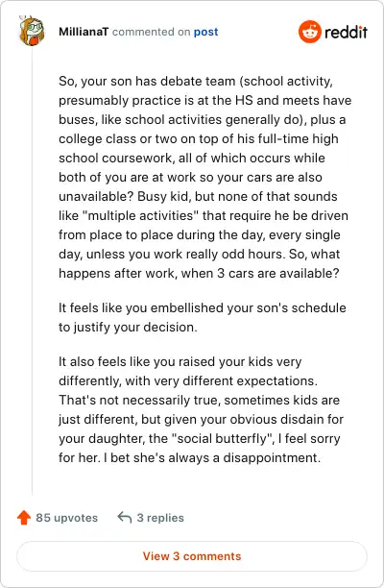384x588 pixels.
Task: Click the "View 3 comments" button
Action: pos(192,555)
